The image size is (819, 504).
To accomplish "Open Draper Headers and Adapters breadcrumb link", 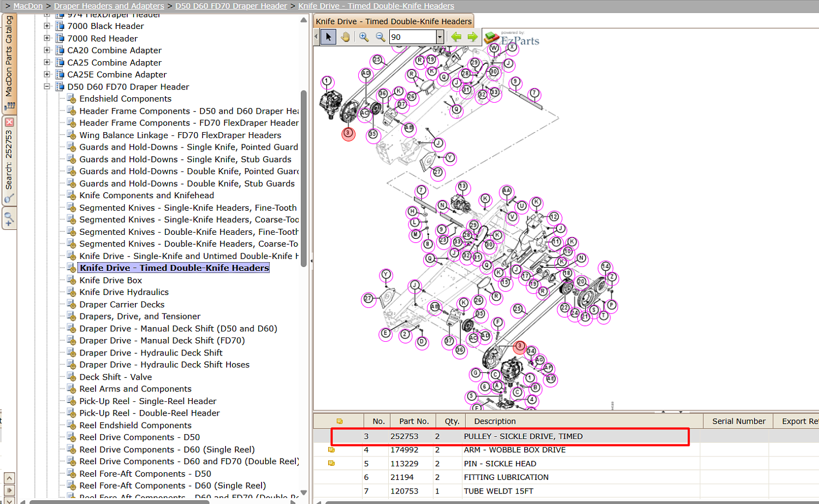I will [109, 6].
